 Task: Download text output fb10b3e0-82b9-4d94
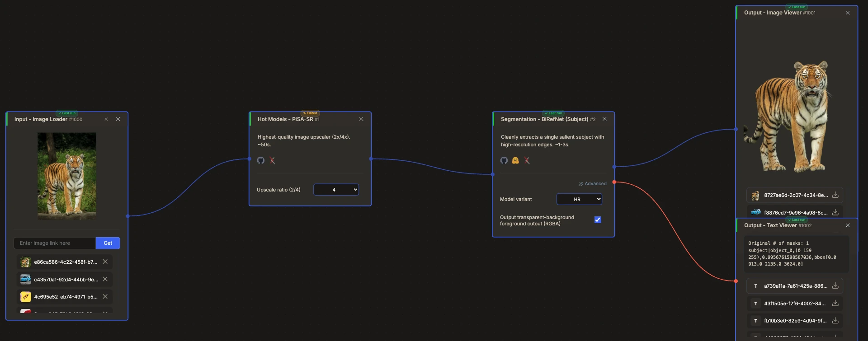point(835,321)
